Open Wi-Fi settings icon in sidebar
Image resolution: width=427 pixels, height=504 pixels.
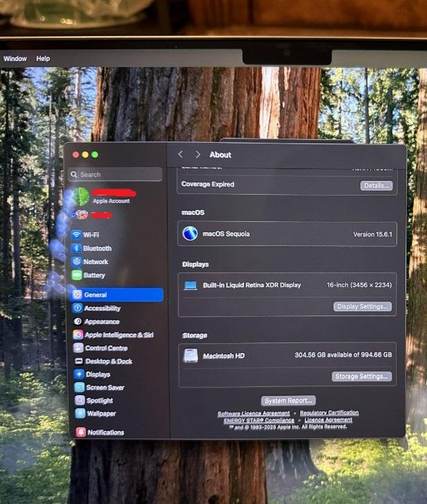(x=76, y=234)
